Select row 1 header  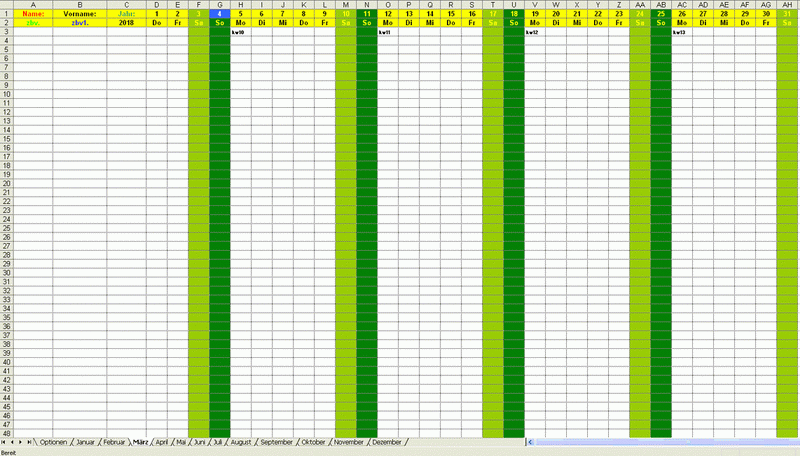(7, 14)
